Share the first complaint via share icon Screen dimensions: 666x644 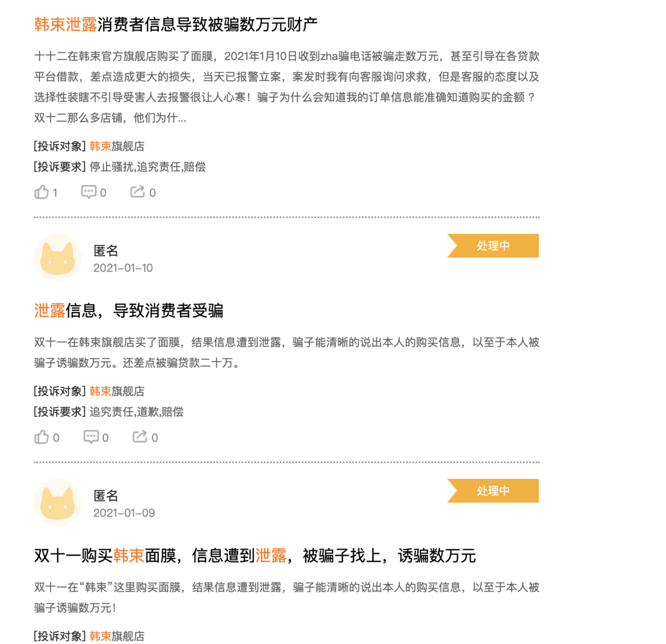pyautogui.click(x=137, y=192)
